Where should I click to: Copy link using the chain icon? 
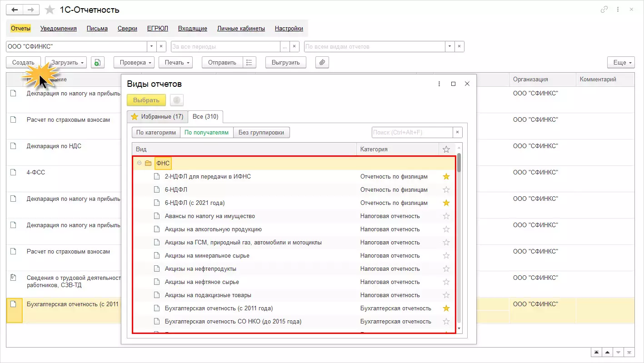[x=604, y=10]
